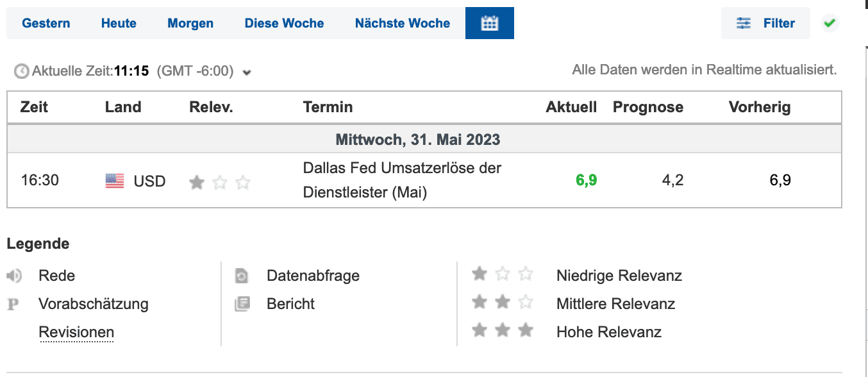Click the US flag icon
This screenshot has height=377, width=868.
[x=115, y=181]
